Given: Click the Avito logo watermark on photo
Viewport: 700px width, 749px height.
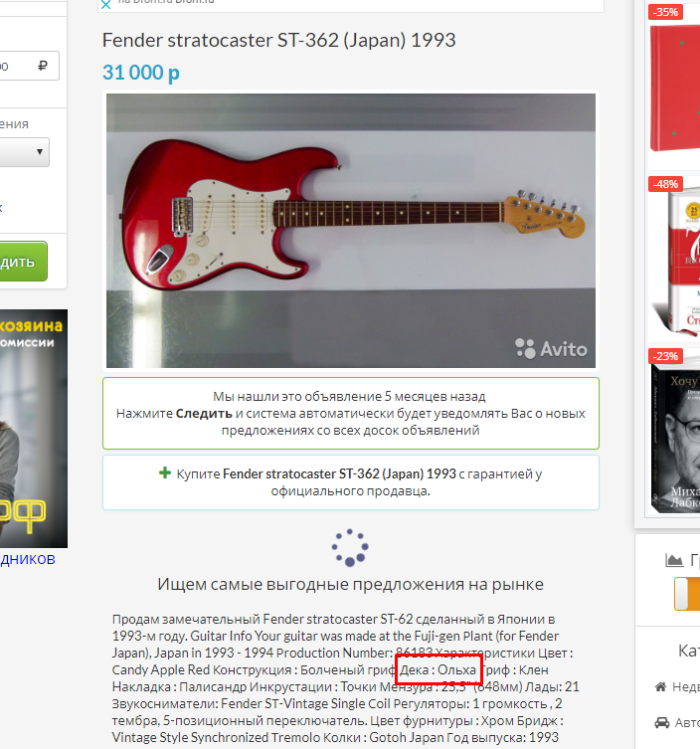Looking at the screenshot, I should click(552, 349).
